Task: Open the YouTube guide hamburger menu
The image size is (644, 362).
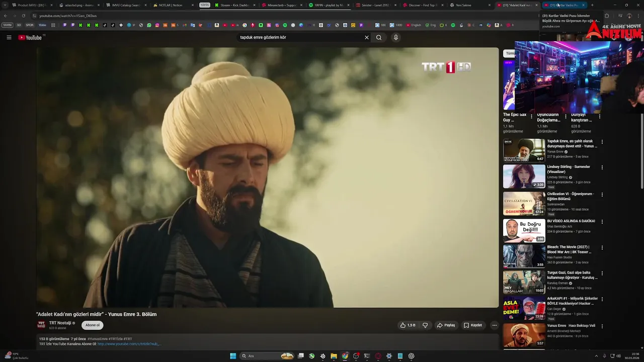Action: [x=9, y=37]
